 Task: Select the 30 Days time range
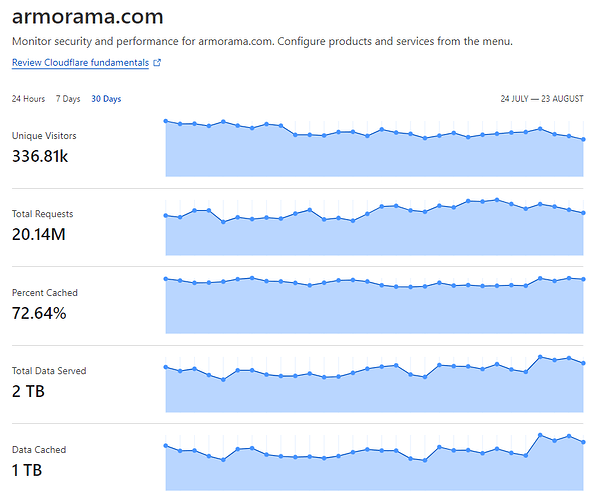[x=106, y=99]
